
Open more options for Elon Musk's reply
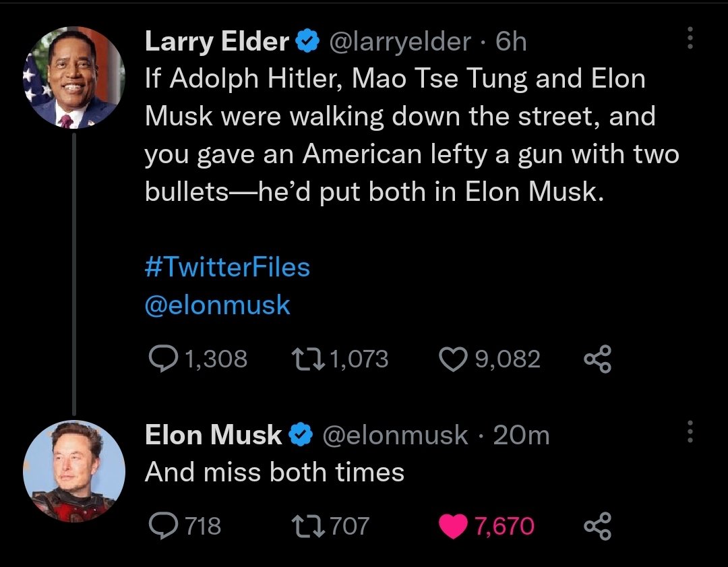pos(689,432)
